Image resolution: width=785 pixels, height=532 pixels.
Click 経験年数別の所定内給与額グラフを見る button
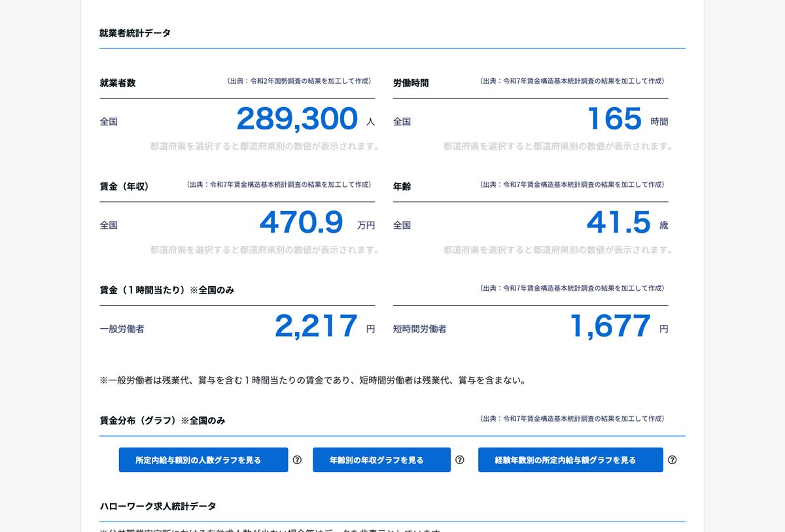point(570,459)
